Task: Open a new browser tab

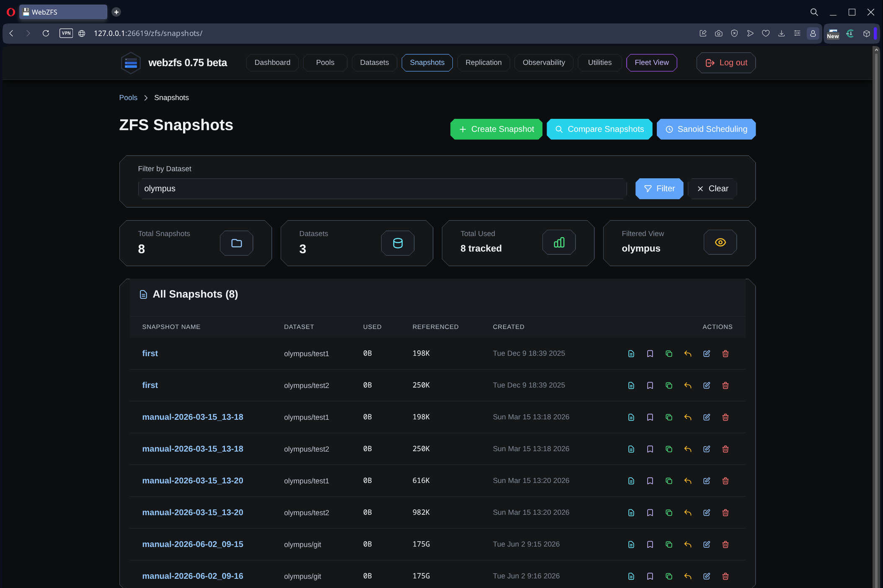Action: (x=116, y=12)
